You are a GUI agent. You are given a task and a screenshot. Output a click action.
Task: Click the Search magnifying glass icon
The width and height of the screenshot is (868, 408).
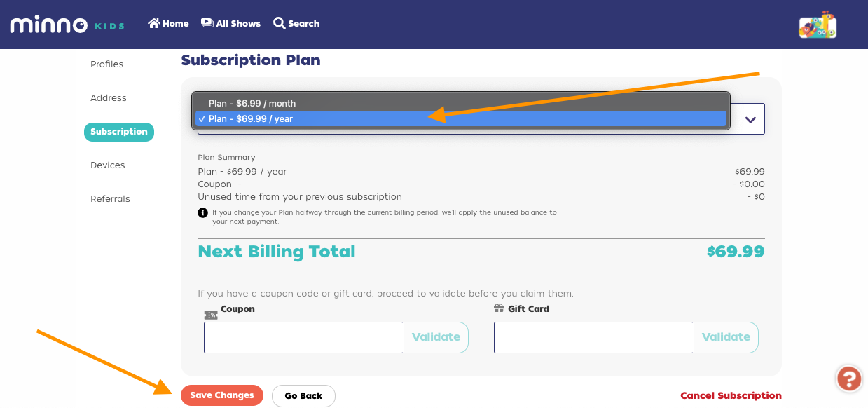pos(279,23)
